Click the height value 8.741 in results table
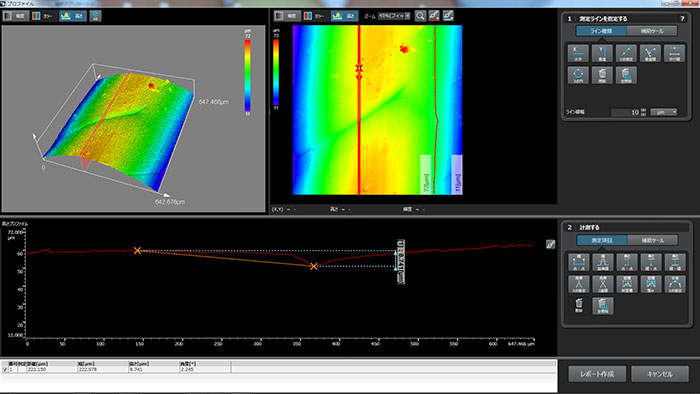Screen dimensions: 700x394 pos(136,369)
